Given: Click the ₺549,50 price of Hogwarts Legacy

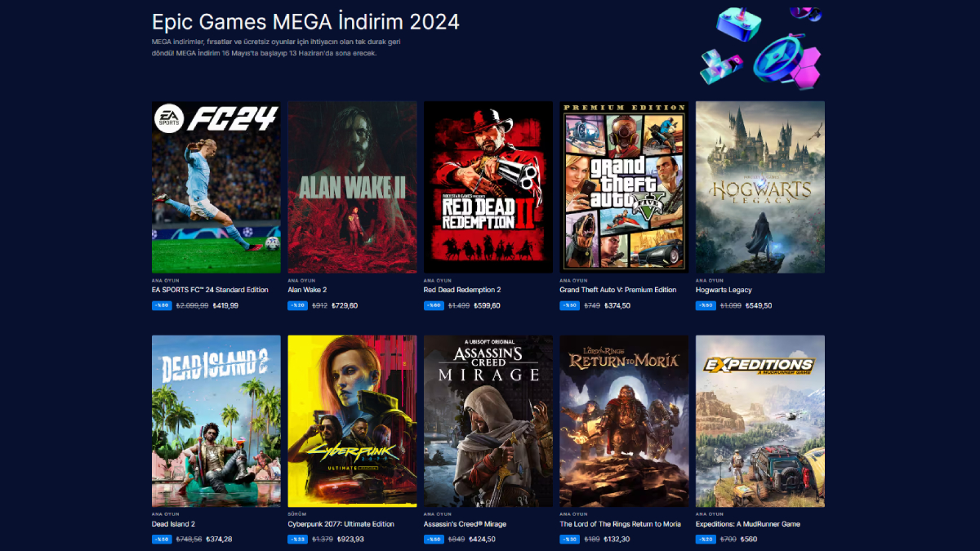Looking at the screenshot, I should pyautogui.click(x=758, y=306).
